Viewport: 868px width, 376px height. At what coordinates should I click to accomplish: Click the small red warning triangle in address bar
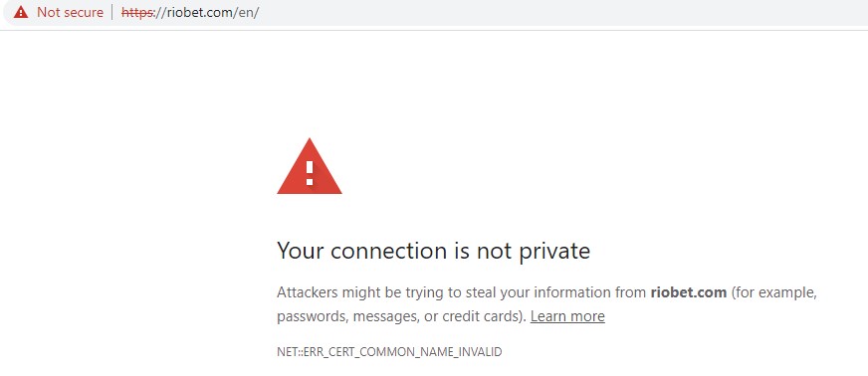pos(21,12)
